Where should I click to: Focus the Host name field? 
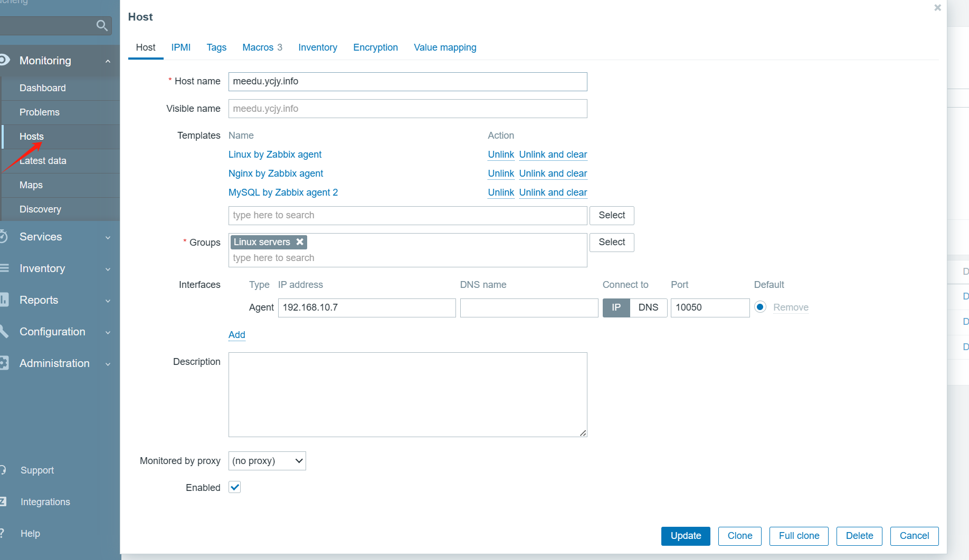point(407,82)
